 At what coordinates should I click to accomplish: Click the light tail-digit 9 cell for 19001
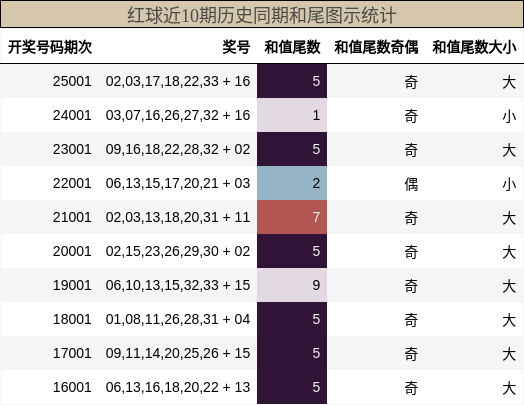292,285
